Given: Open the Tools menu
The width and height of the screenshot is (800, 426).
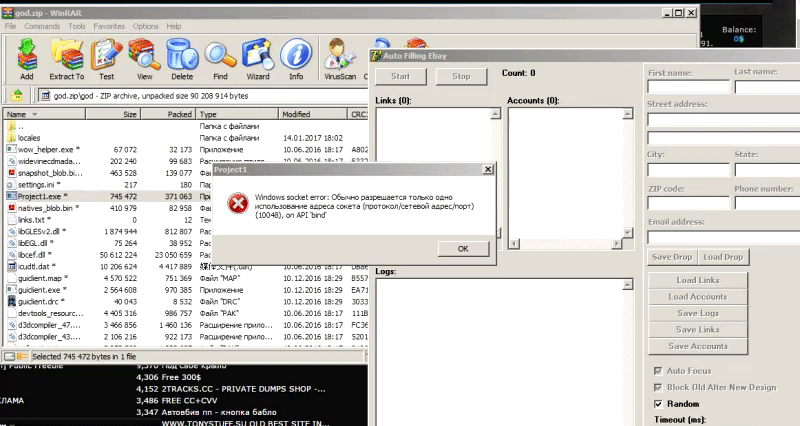Looking at the screenshot, I should 77,26.
